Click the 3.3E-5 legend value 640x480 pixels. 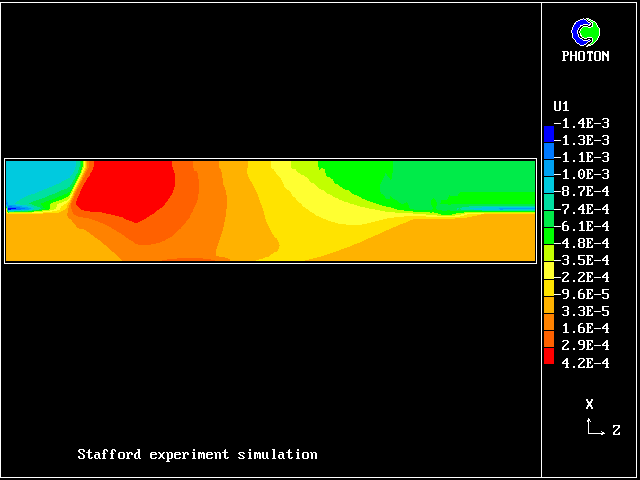(586, 311)
